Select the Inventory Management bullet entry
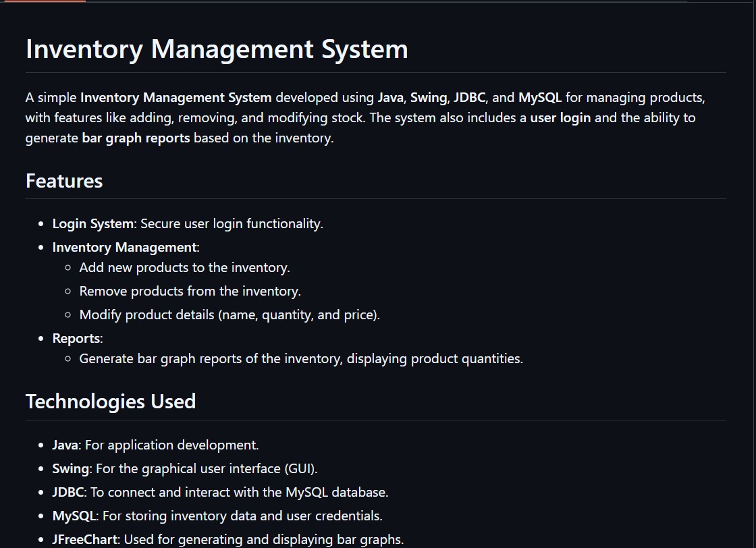Screen dimensions: 756x548 click(x=126, y=247)
